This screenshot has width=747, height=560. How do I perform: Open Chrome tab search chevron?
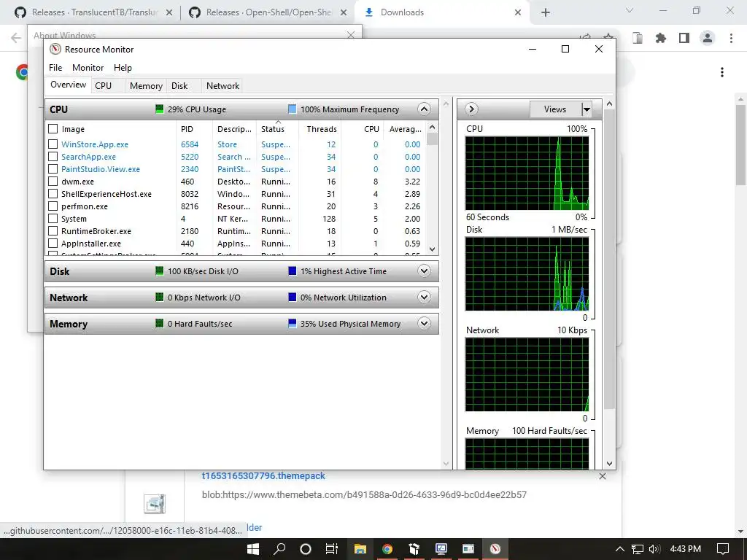[630, 10]
